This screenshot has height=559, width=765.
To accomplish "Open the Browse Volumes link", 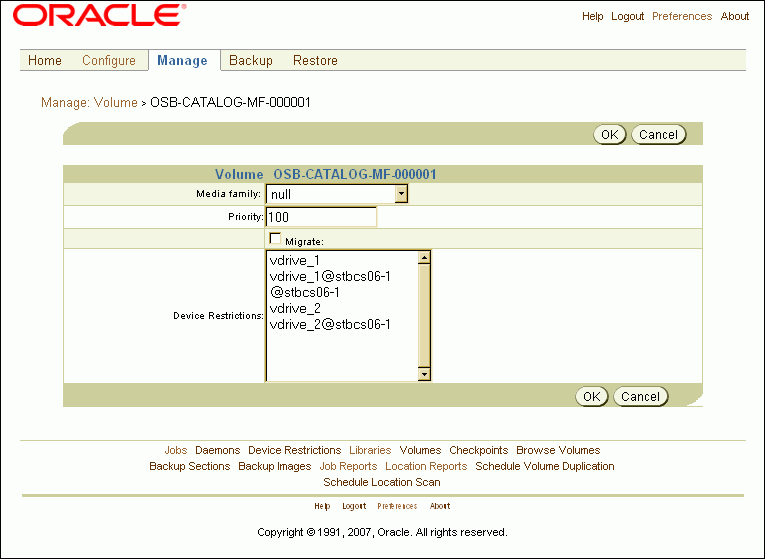I will tap(558, 450).
